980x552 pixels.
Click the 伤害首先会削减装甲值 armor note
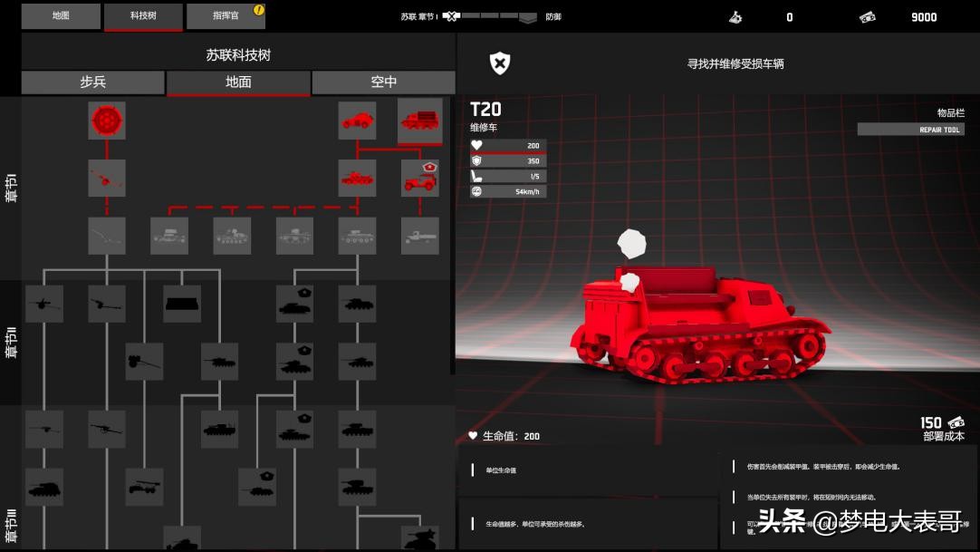[823, 467]
